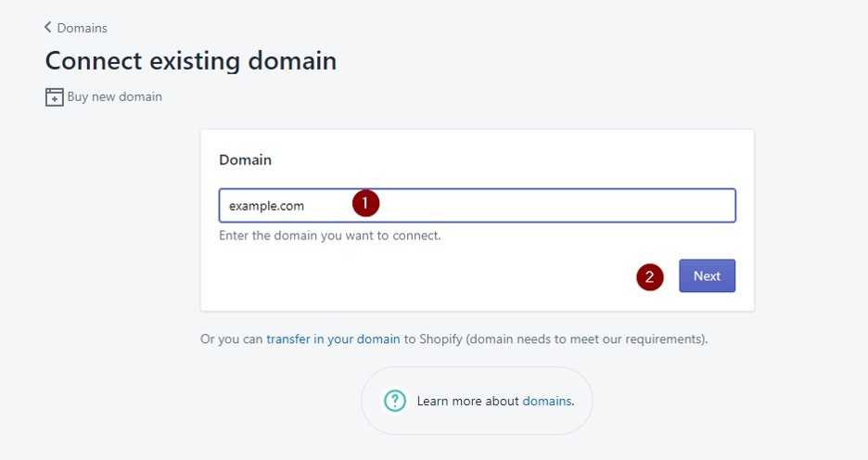Click the Learn more about text
The image size is (868, 460).
467,401
